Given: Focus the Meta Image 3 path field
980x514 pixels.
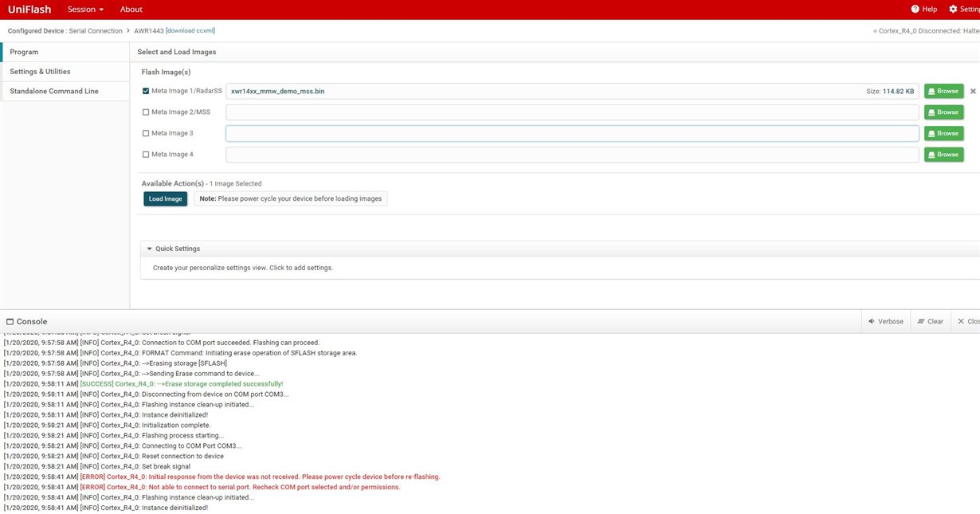Looking at the screenshot, I should (x=572, y=133).
